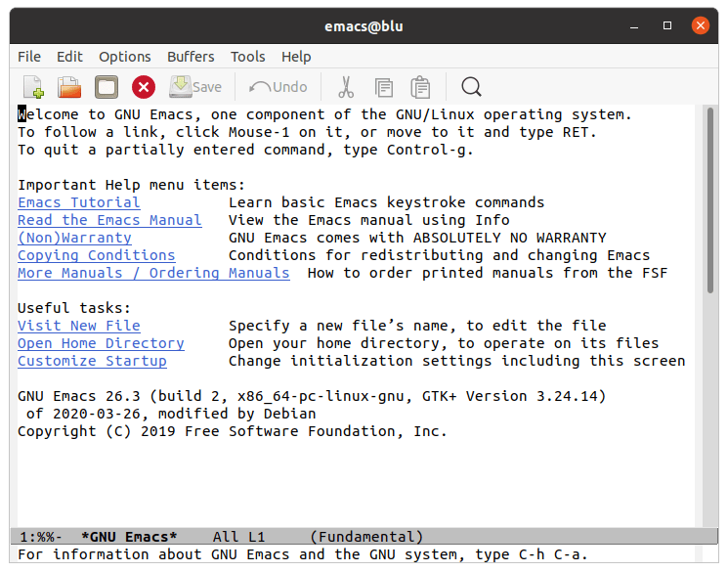Click the Visit New File link

pos(79,326)
